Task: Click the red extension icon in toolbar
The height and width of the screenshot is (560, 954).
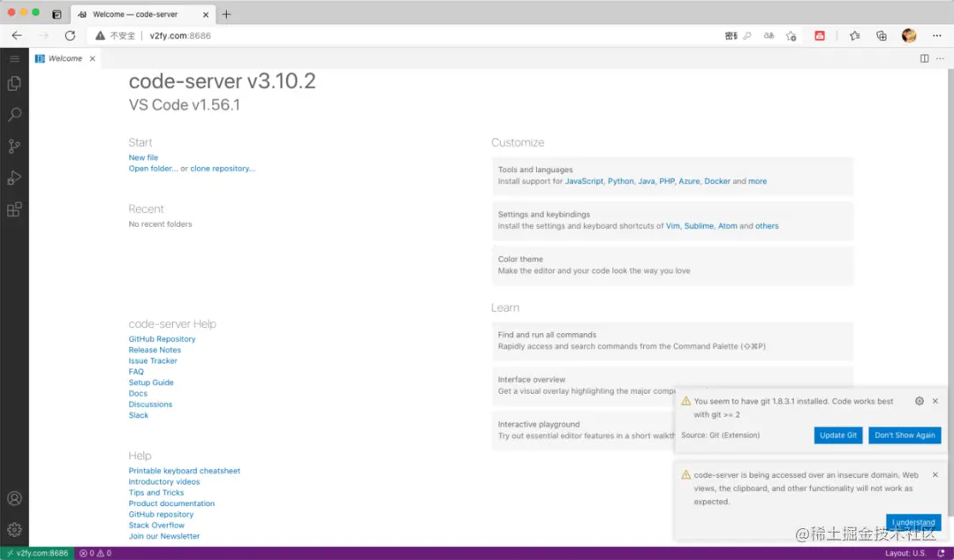Action: [x=820, y=36]
